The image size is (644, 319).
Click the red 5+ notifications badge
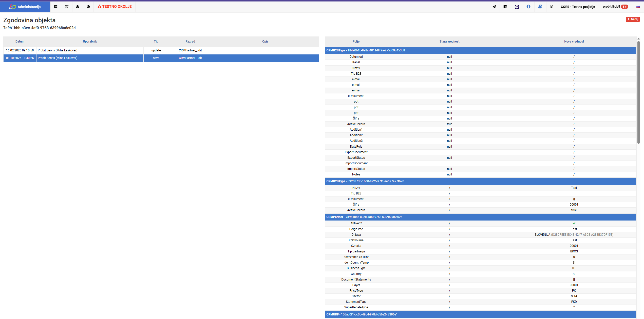tap(625, 7)
